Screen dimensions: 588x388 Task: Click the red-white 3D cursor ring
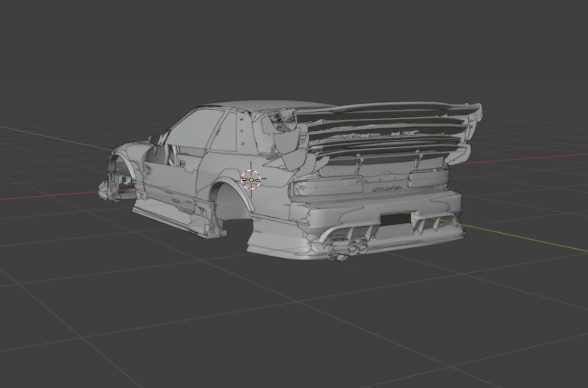[250, 179]
